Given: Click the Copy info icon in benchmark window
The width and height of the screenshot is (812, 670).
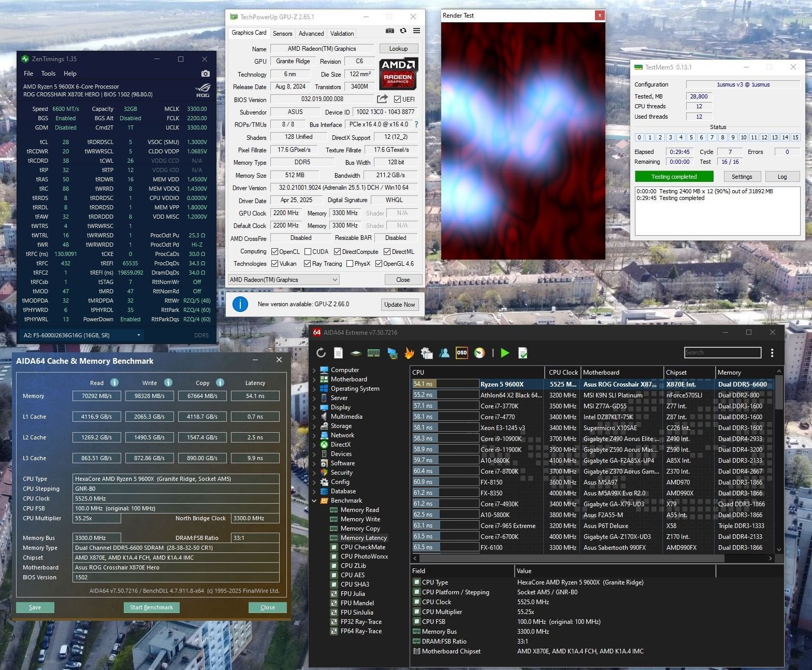Looking at the screenshot, I should [220, 382].
